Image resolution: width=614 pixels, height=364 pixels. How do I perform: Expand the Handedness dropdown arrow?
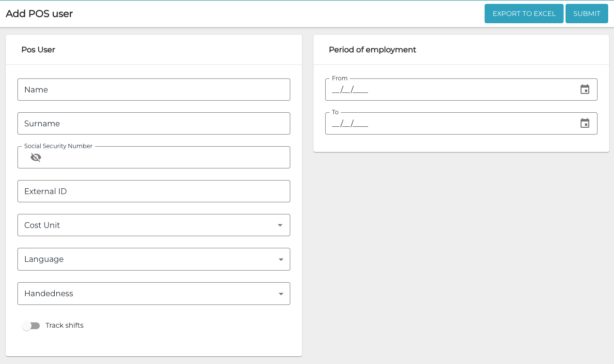[x=281, y=294]
